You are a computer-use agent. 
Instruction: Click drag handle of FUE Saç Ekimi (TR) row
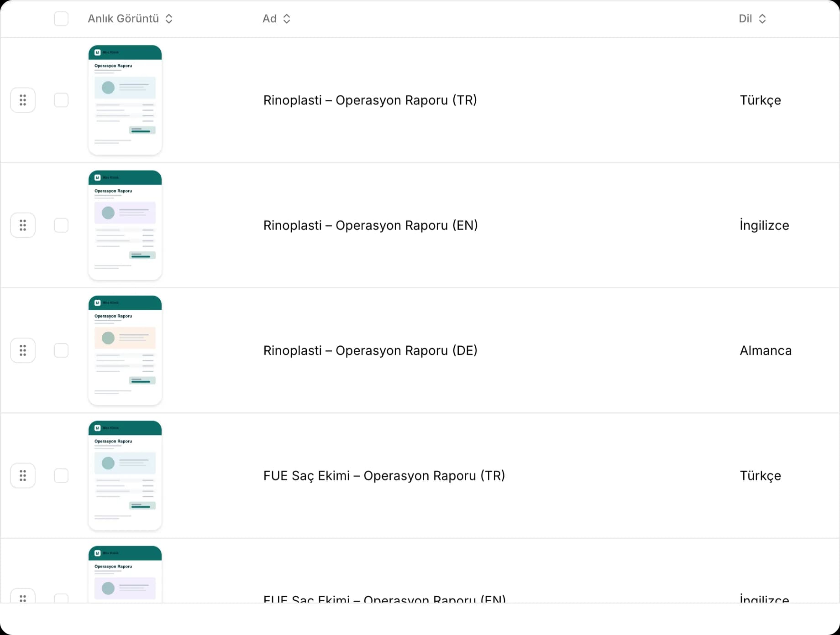click(x=23, y=476)
